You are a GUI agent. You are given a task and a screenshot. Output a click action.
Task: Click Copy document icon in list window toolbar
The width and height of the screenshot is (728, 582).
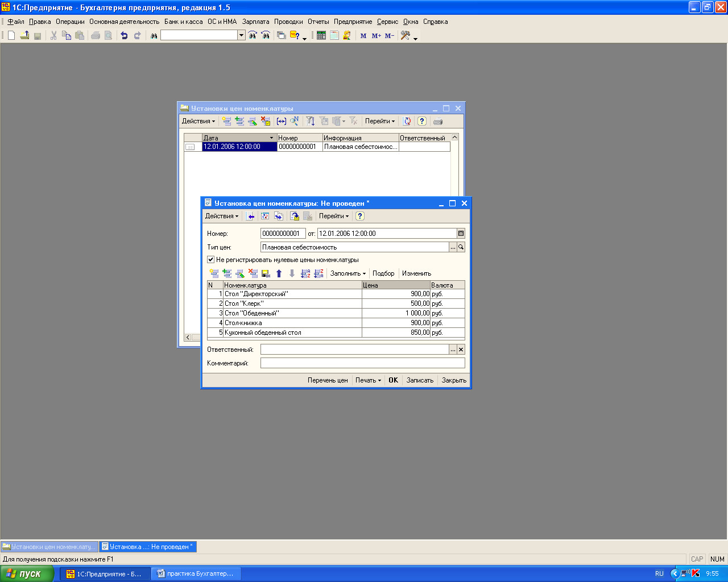click(239, 121)
